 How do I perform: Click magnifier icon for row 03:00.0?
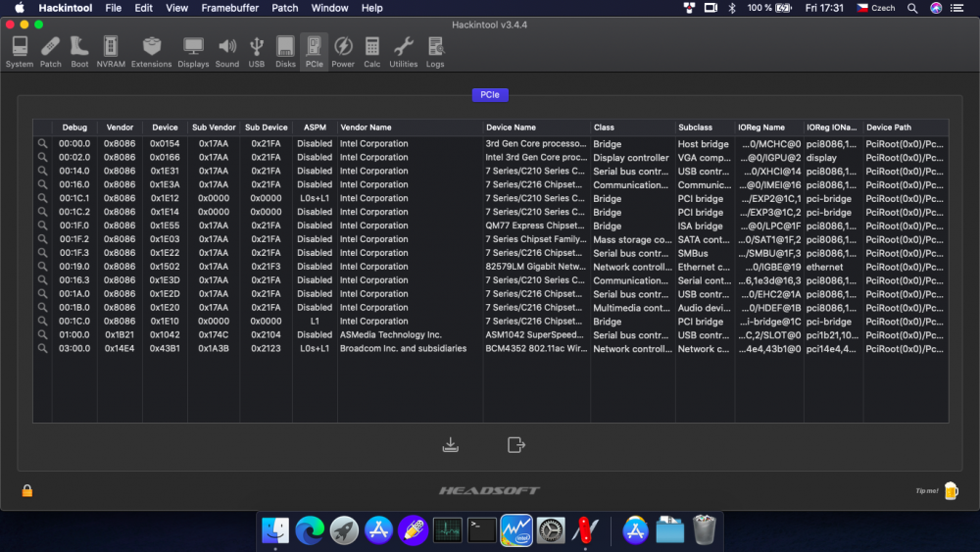pos(42,348)
